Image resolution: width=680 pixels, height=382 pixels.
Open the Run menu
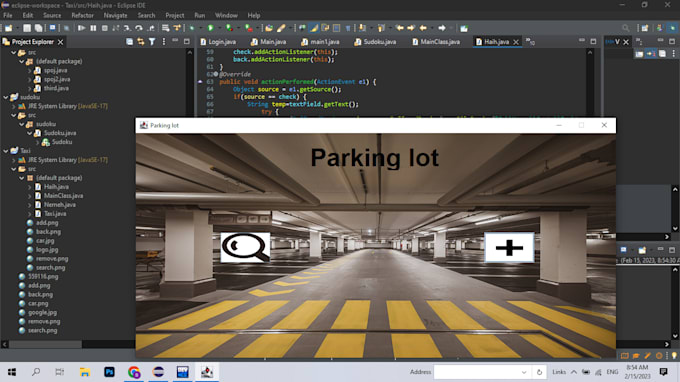point(199,15)
